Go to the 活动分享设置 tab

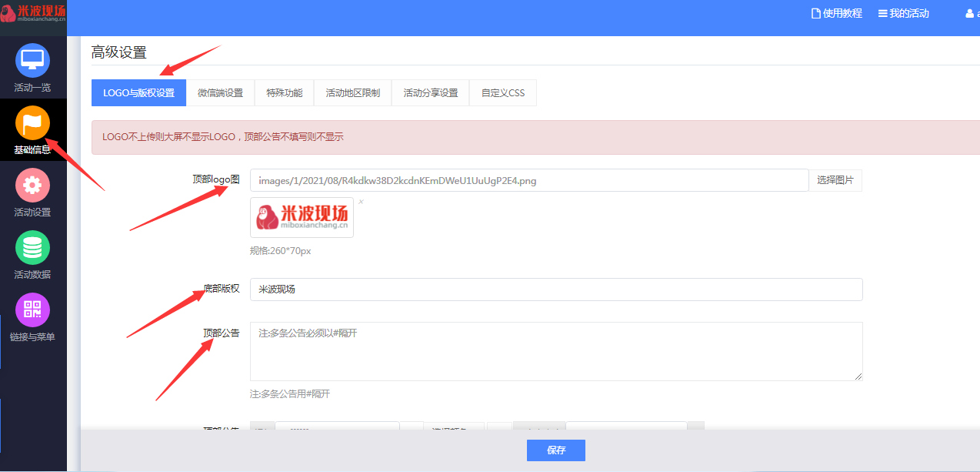point(430,93)
